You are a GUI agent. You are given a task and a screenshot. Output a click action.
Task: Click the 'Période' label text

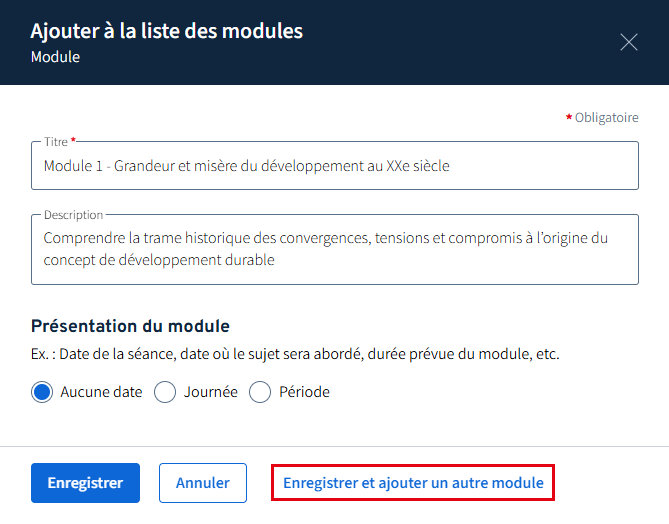pyautogui.click(x=304, y=392)
